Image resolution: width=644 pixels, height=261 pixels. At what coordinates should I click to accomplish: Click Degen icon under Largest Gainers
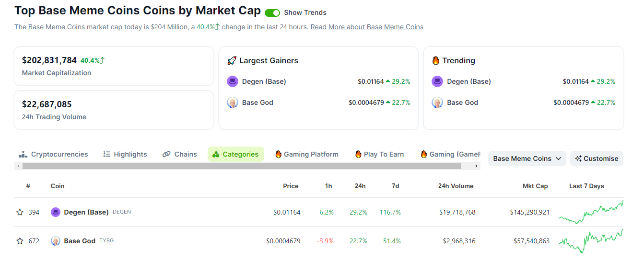pyautogui.click(x=233, y=81)
